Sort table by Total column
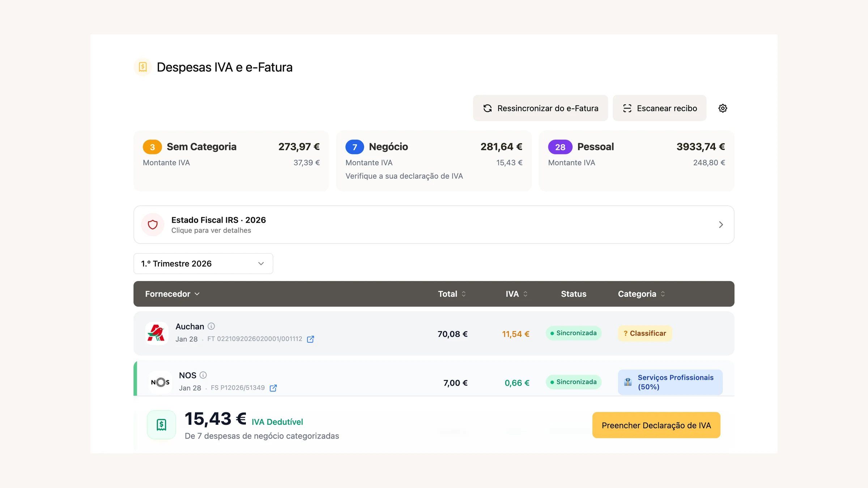The image size is (868, 488). click(452, 294)
